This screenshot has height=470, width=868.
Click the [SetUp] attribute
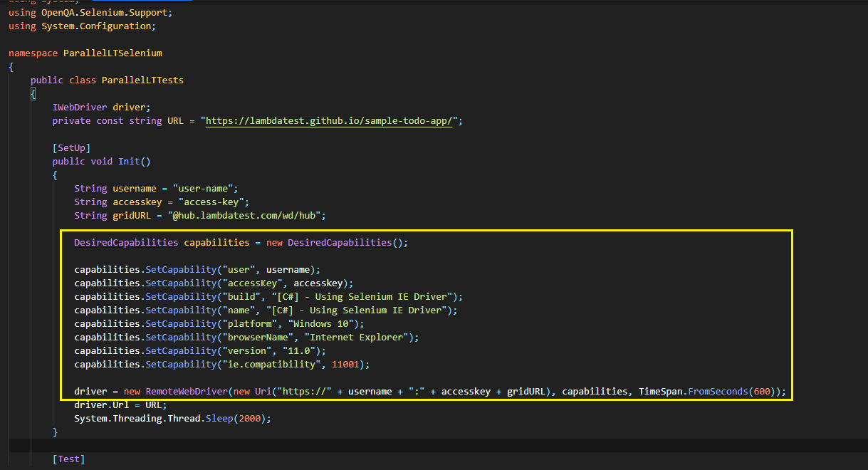coord(65,147)
